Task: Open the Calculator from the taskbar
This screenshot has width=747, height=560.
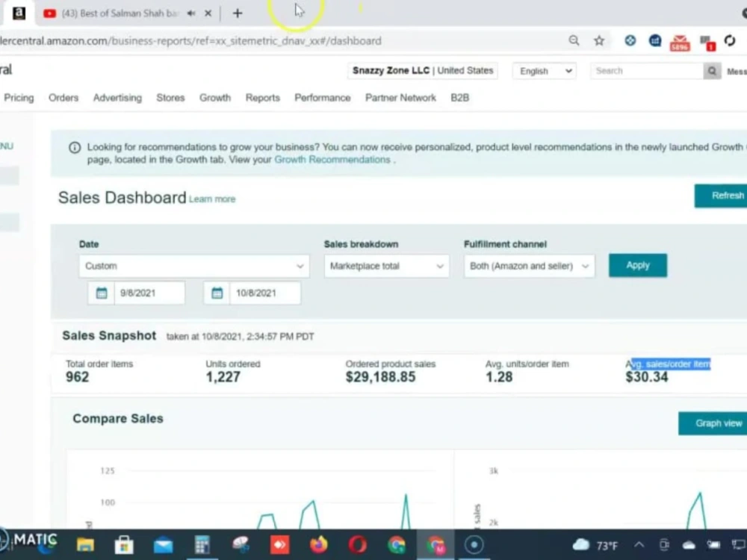Action: click(202, 545)
